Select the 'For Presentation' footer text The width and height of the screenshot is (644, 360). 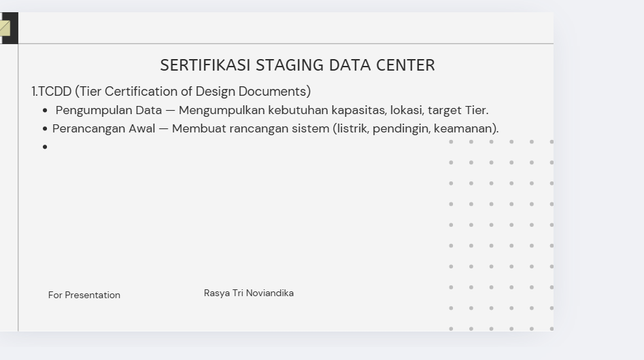click(x=84, y=295)
